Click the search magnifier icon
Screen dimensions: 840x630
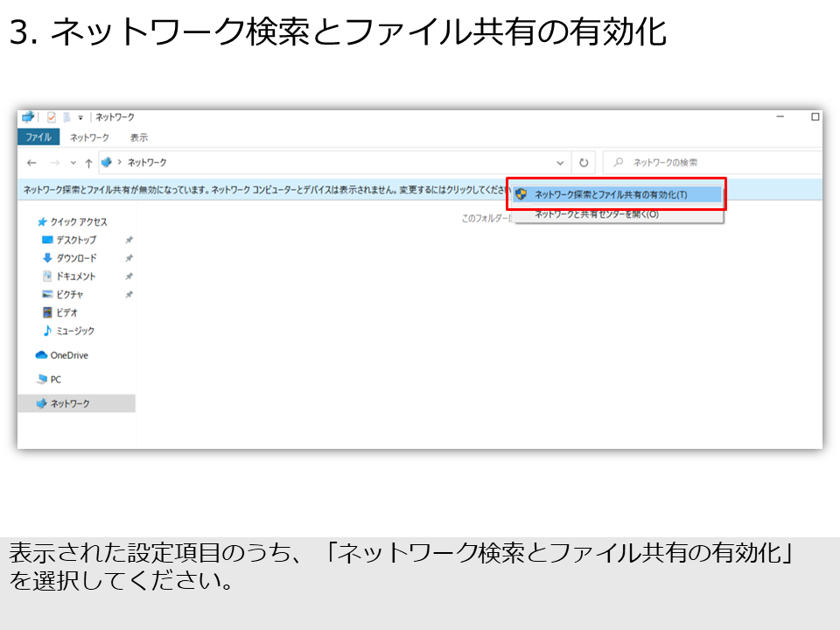tap(619, 162)
